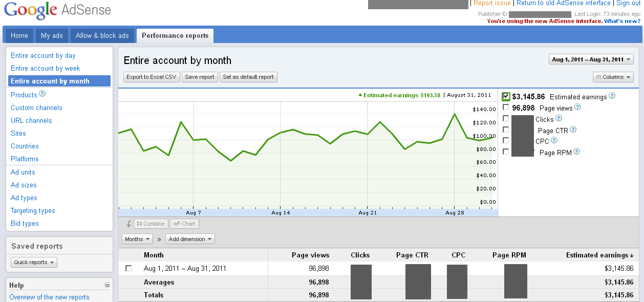The image size is (644, 302).
Task: Open the Quick reports dropdown
Action: [x=34, y=262]
